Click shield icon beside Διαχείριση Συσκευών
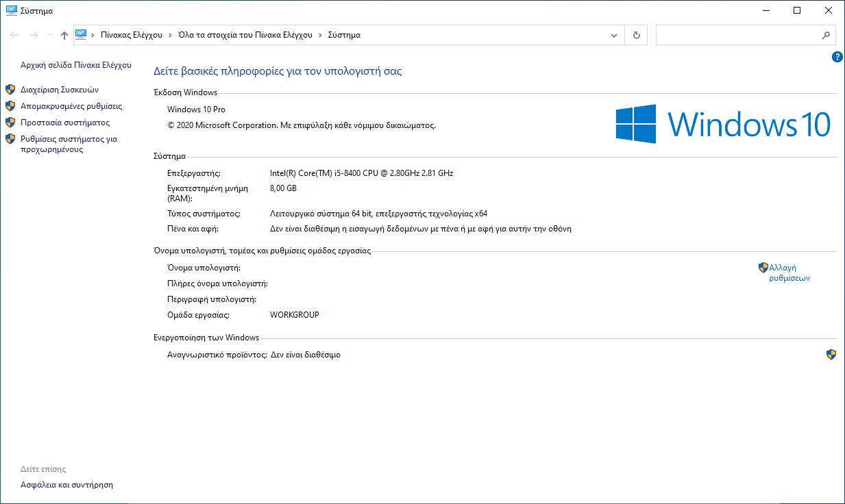Viewport: 845px width, 504px height. click(10, 90)
